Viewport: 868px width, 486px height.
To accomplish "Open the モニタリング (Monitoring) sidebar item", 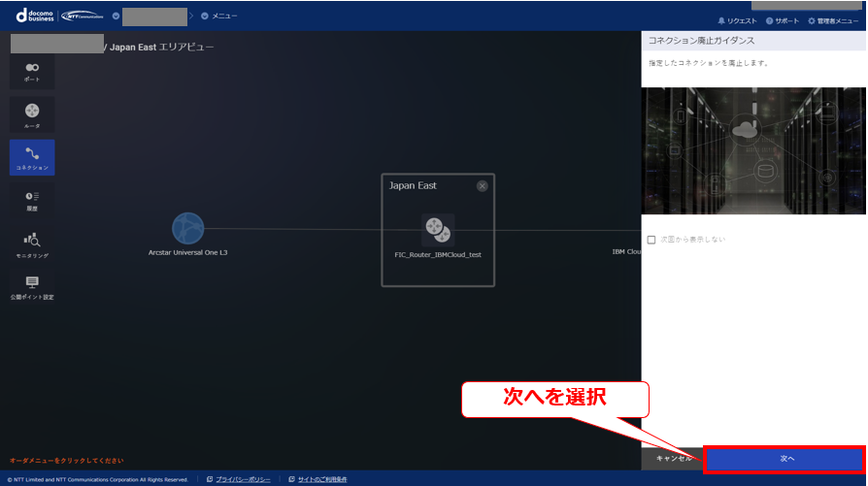I will pos(32,244).
